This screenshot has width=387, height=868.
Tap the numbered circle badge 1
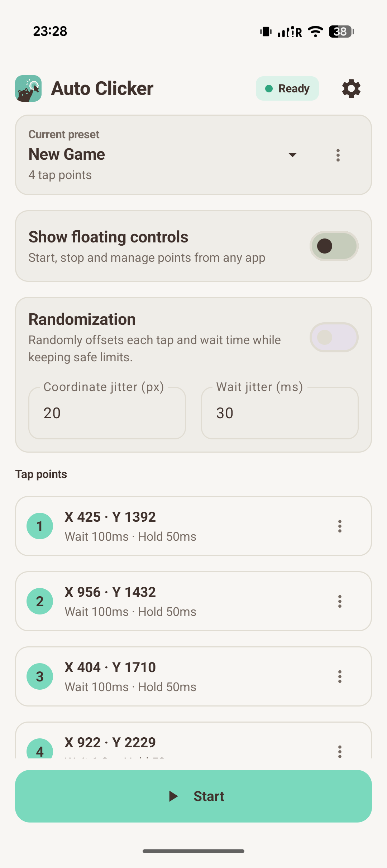point(40,526)
